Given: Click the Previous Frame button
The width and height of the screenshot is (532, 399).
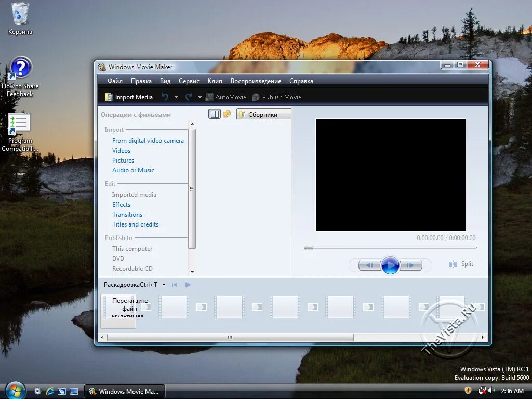Looking at the screenshot, I should pyautogui.click(x=369, y=265).
